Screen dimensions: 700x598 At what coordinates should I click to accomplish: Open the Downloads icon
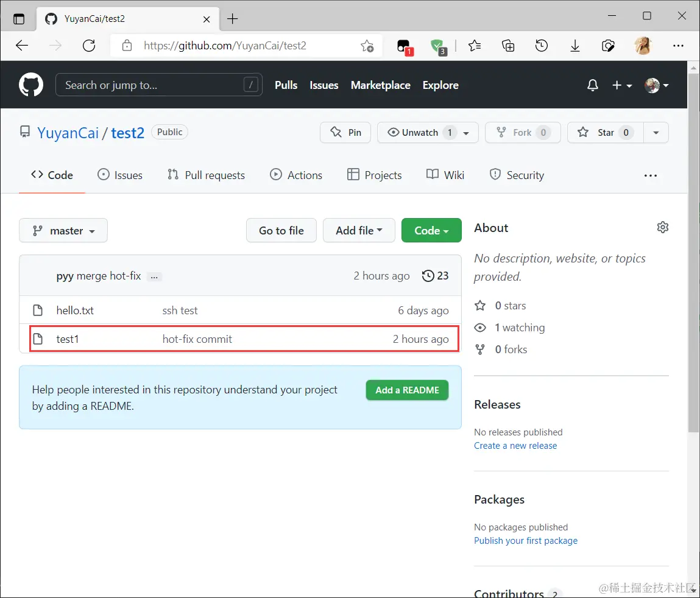click(575, 46)
